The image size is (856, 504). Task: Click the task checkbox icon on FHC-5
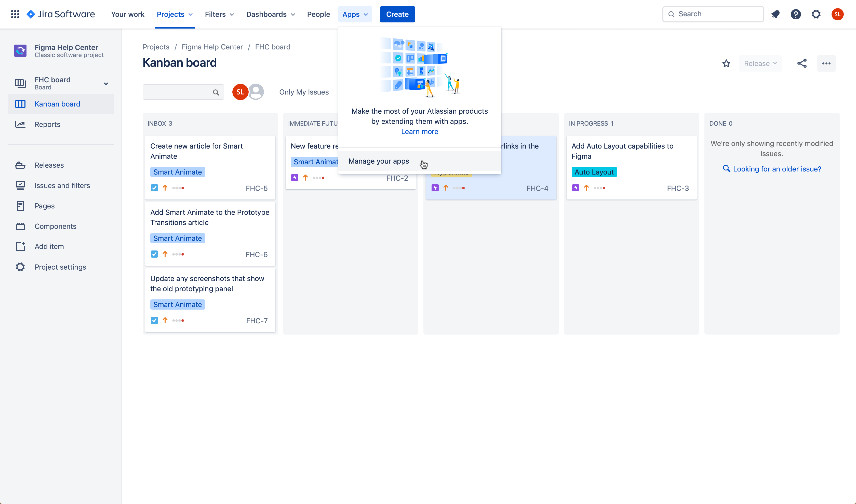pos(154,188)
